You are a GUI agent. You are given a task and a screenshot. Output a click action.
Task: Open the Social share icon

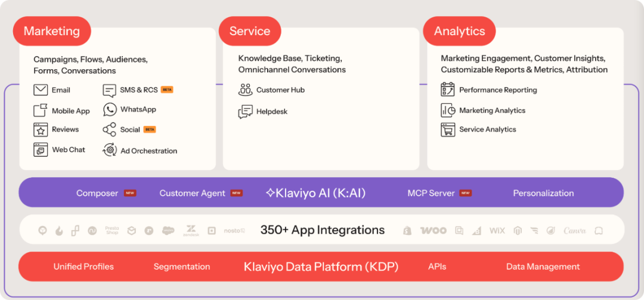(109, 129)
